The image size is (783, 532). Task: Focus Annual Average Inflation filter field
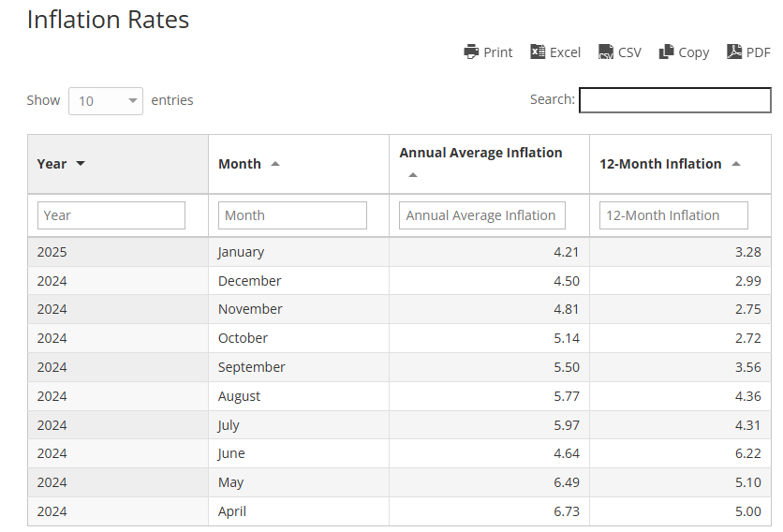482,215
